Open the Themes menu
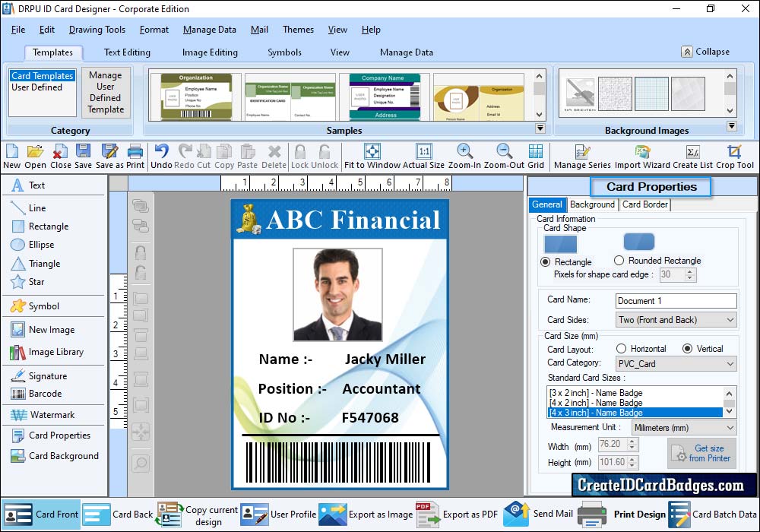This screenshot has width=760, height=532. pyautogui.click(x=298, y=30)
